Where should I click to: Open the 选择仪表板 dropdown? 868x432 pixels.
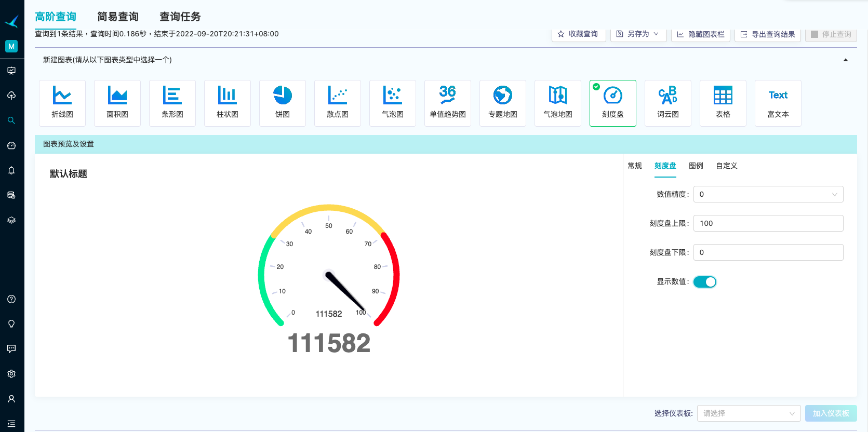point(749,413)
